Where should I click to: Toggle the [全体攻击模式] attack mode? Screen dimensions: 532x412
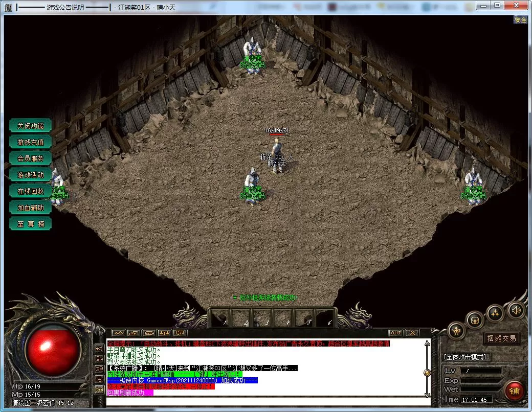coord(466,357)
